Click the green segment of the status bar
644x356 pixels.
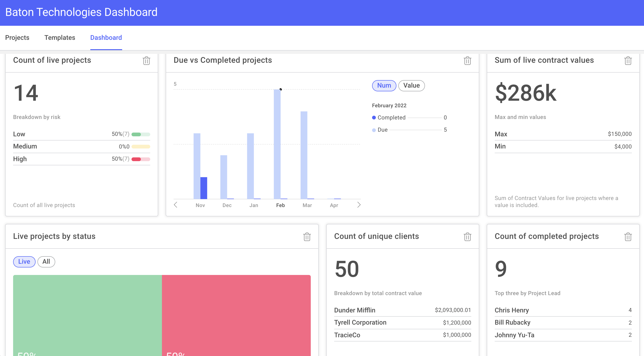[x=87, y=313]
